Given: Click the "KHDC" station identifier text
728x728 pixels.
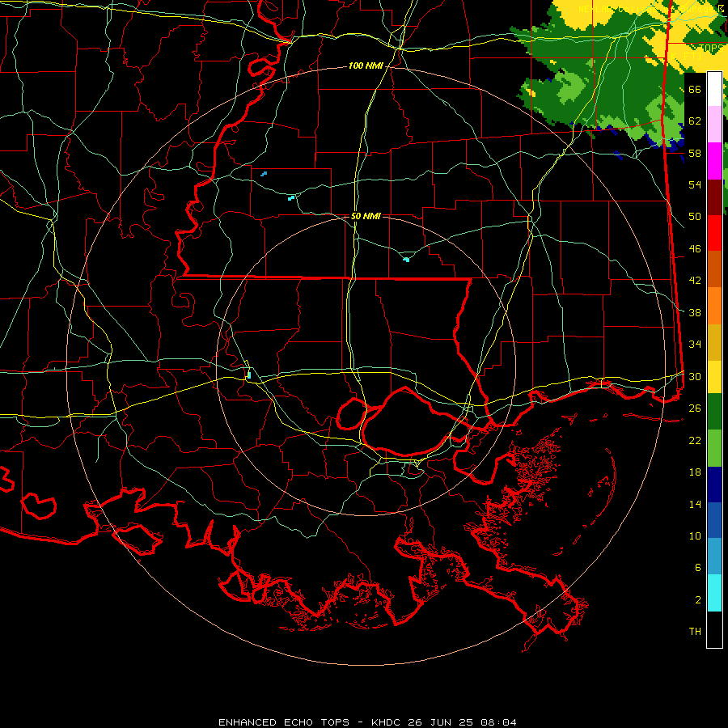Looking at the screenshot, I should click(x=387, y=722).
